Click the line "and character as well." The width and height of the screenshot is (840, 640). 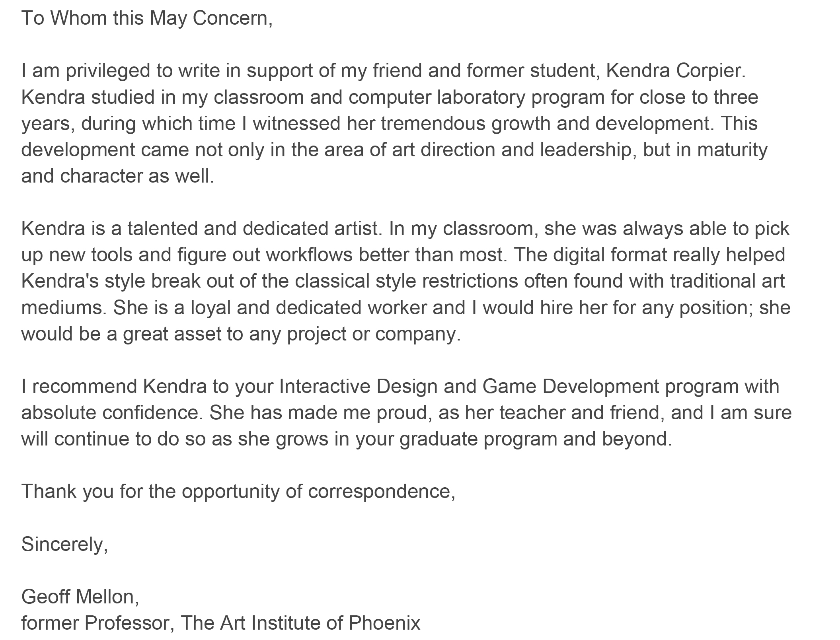(x=117, y=176)
